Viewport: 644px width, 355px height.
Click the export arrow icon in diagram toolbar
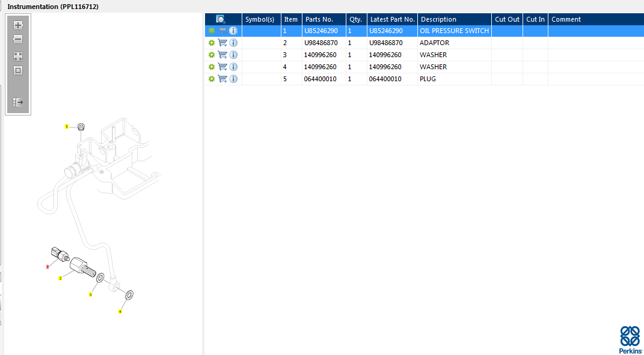click(18, 102)
